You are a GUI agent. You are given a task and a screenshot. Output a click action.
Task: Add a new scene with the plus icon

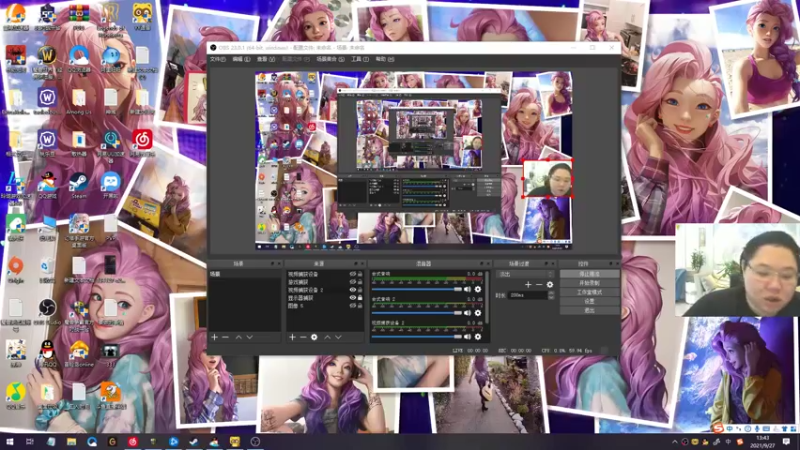click(x=214, y=337)
